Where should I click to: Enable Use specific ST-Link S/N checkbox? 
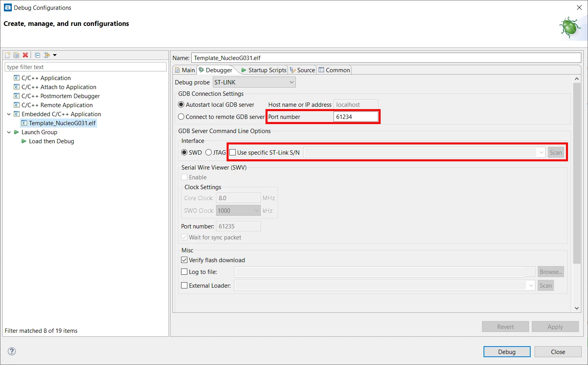click(233, 152)
